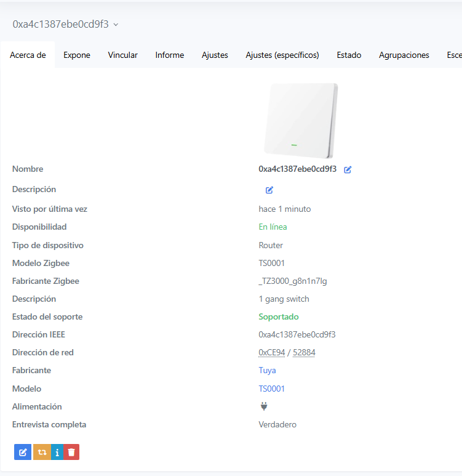
Task: Click the interview info button at bottom
Action: coord(57,452)
